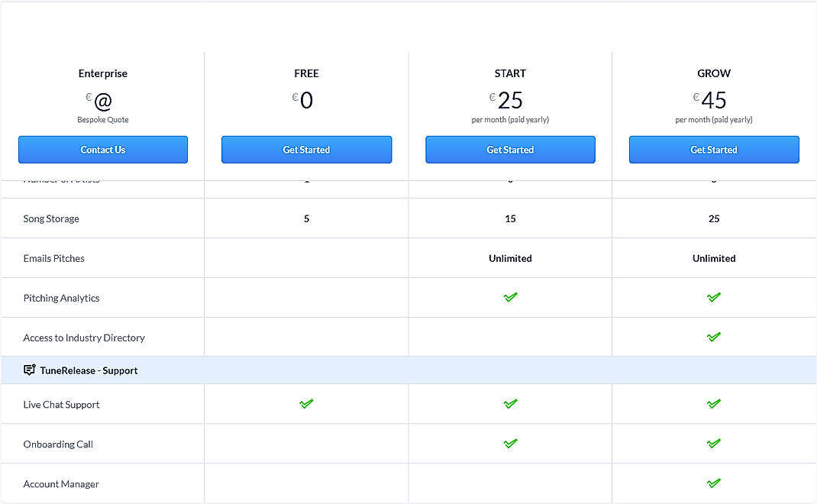Viewport: 817px width, 504px height.
Task: Click the Bespoke Quote text under Enterprise
Action: [102, 120]
